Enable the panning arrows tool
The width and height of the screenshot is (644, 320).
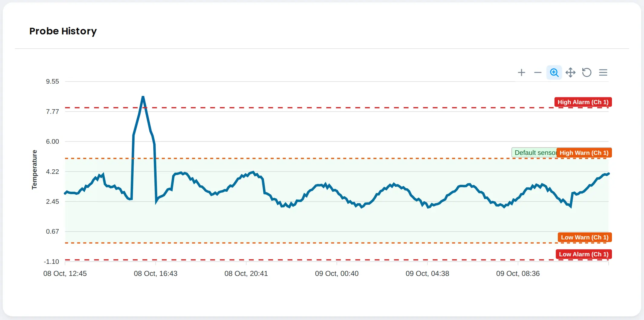(x=571, y=72)
